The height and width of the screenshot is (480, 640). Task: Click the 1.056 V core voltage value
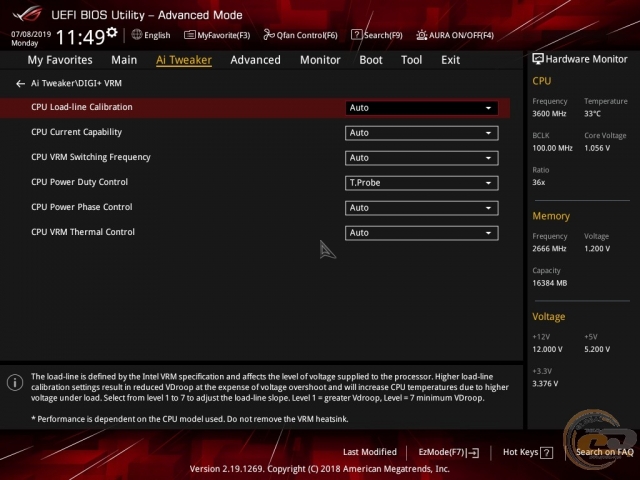(x=597, y=148)
